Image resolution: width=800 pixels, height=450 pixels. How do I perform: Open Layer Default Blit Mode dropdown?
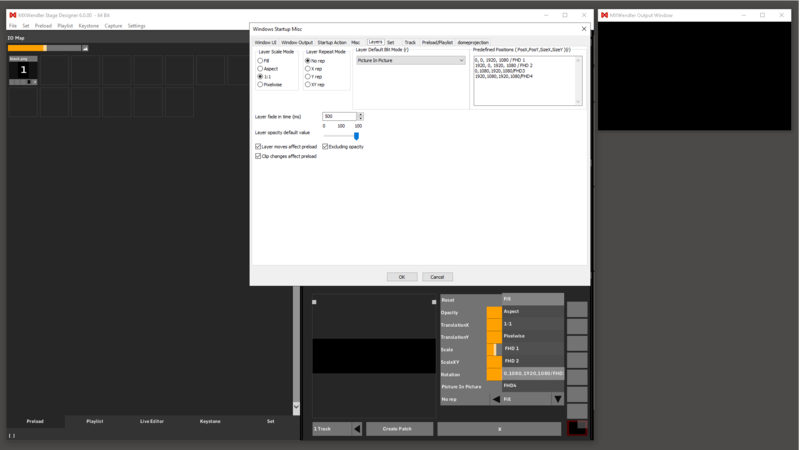coord(411,61)
